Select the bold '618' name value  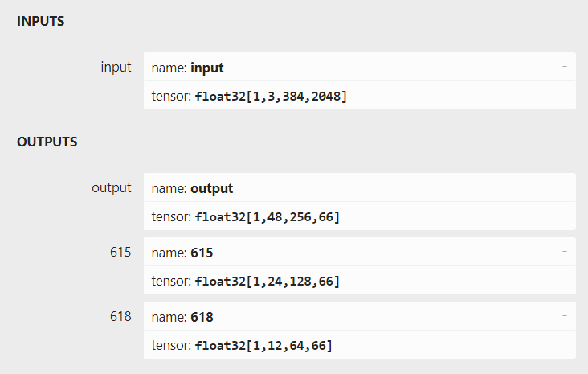202,318
